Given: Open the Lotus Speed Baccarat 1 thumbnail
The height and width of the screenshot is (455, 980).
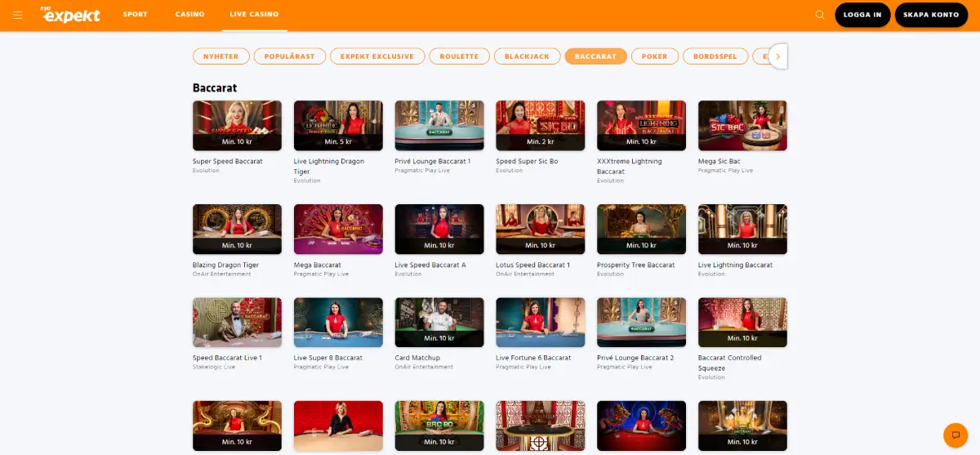Looking at the screenshot, I should [x=541, y=230].
